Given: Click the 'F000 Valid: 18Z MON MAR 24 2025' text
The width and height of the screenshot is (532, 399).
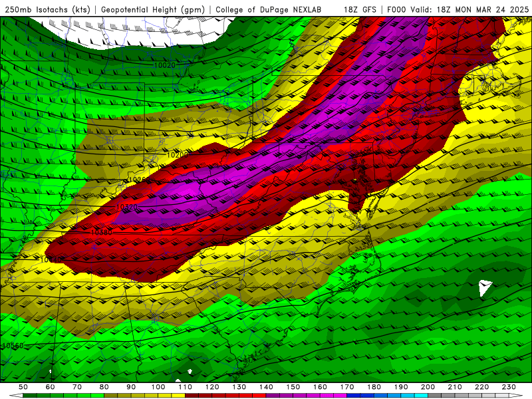Looking at the screenshot, I should (x=458, y=9).
